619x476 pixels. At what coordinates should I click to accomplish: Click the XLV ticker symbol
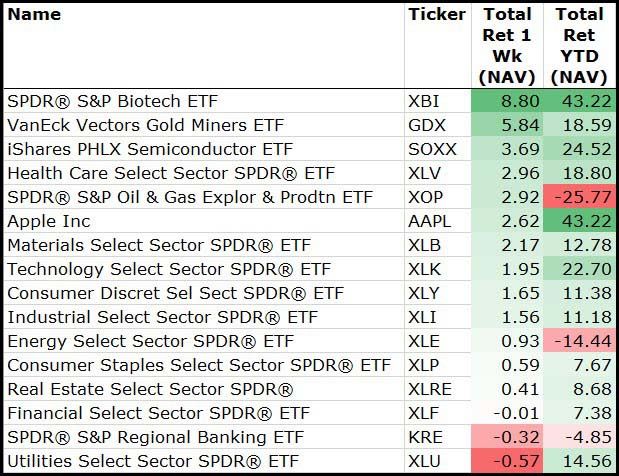(427, 173)
